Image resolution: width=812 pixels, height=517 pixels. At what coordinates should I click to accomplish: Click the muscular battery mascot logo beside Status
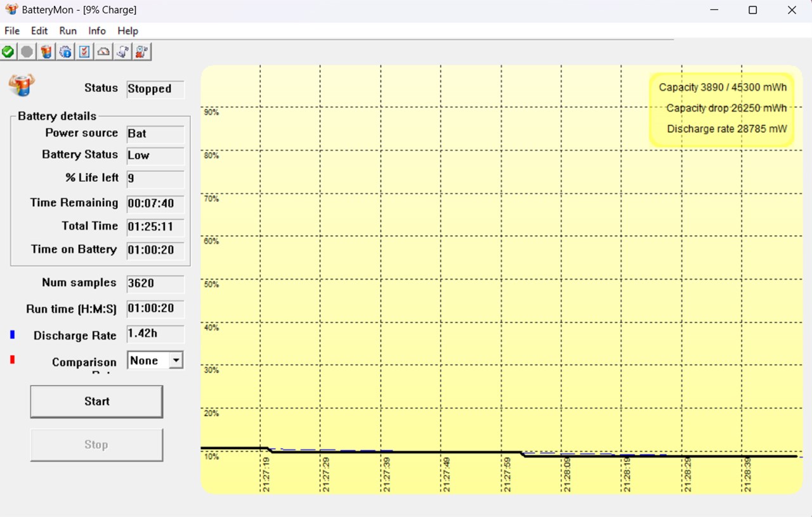click(22, 84)
